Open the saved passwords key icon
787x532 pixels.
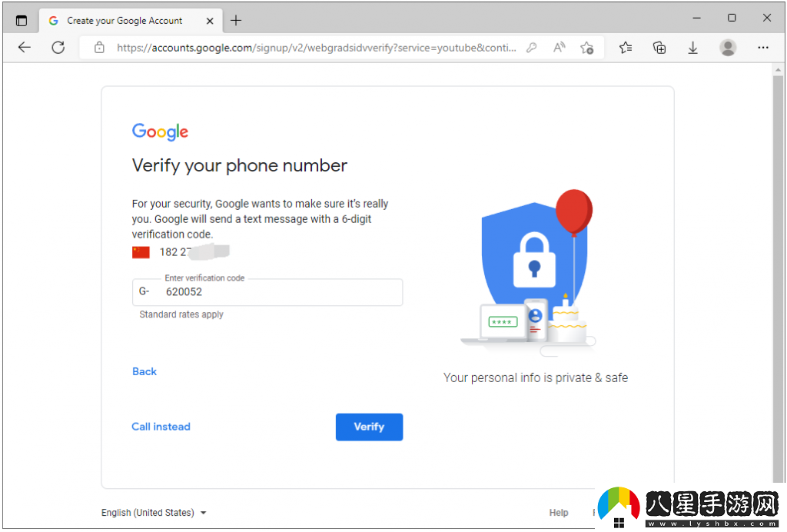pos(531,48)
